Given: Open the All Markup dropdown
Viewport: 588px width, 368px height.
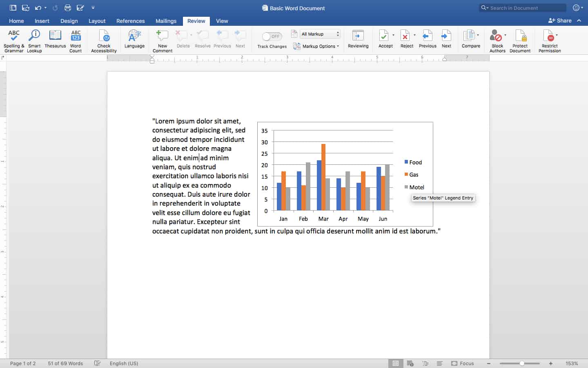Looking at the screenshot, I should click(x=320, y=34).
